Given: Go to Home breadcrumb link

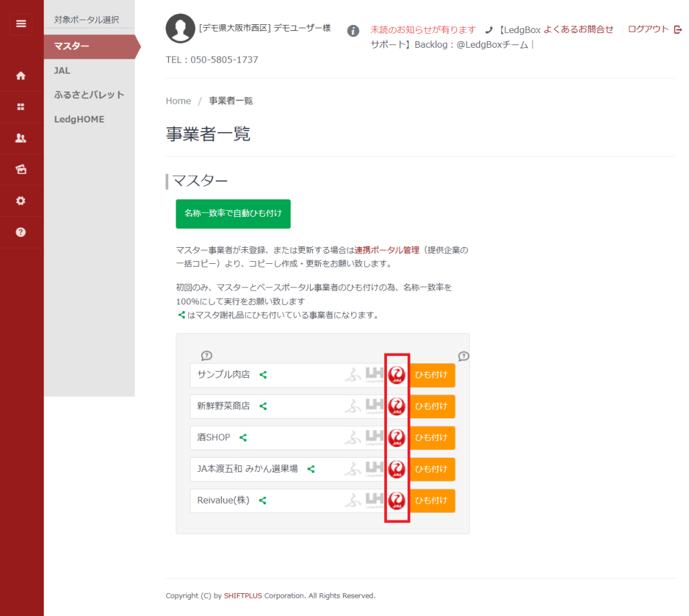Looking at the screenshot, I should [x=178, y=101].
